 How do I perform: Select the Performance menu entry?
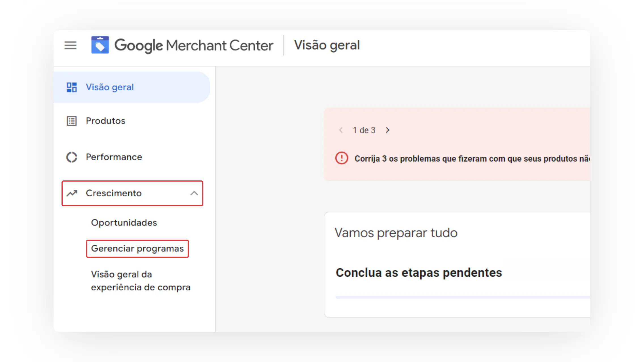tap(114, 157)
